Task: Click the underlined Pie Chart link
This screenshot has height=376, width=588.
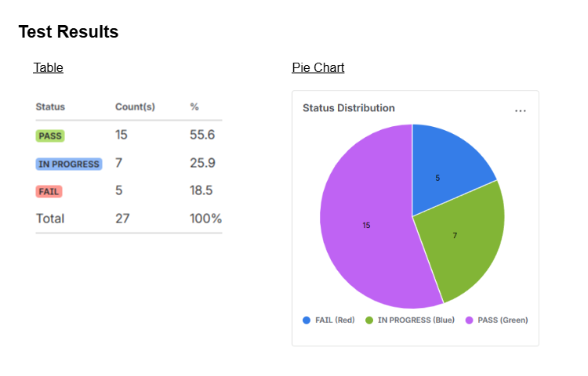Action: pos(318,67)
